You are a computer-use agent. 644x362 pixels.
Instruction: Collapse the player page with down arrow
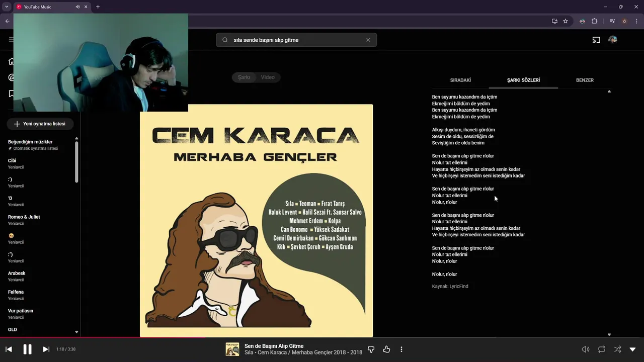[x=633, y=349]
